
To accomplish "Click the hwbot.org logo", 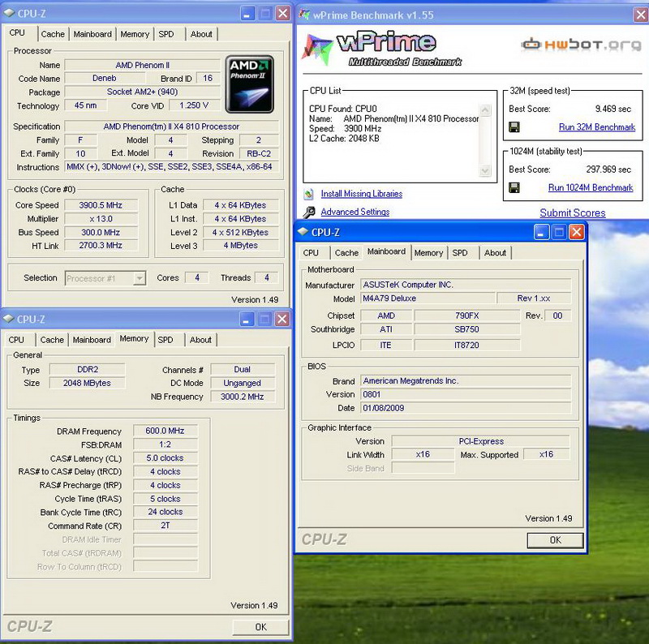I will click(x=581, y=45).
